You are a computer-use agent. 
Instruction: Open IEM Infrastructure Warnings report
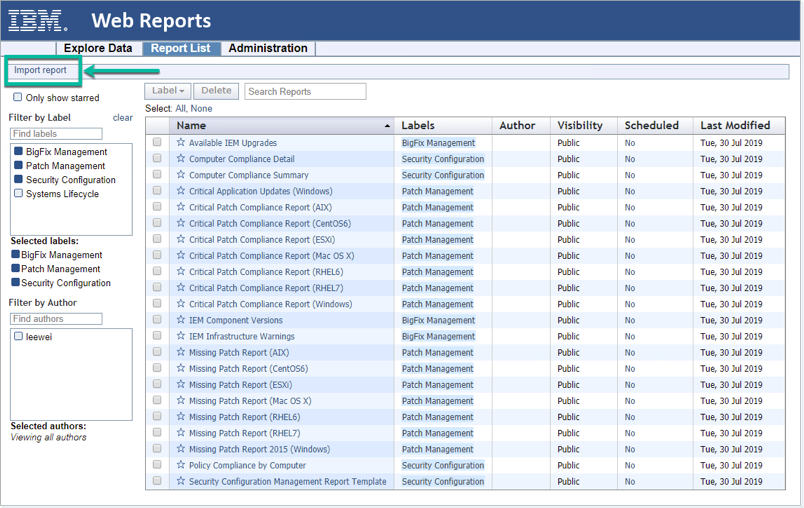click(242, 336)
